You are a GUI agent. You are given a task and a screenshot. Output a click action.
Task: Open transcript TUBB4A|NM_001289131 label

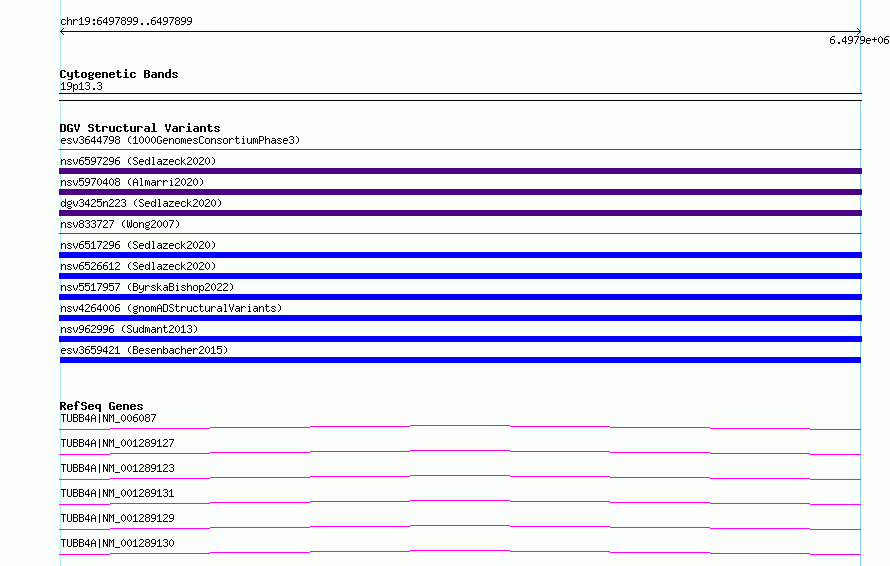tap(117, 493)
